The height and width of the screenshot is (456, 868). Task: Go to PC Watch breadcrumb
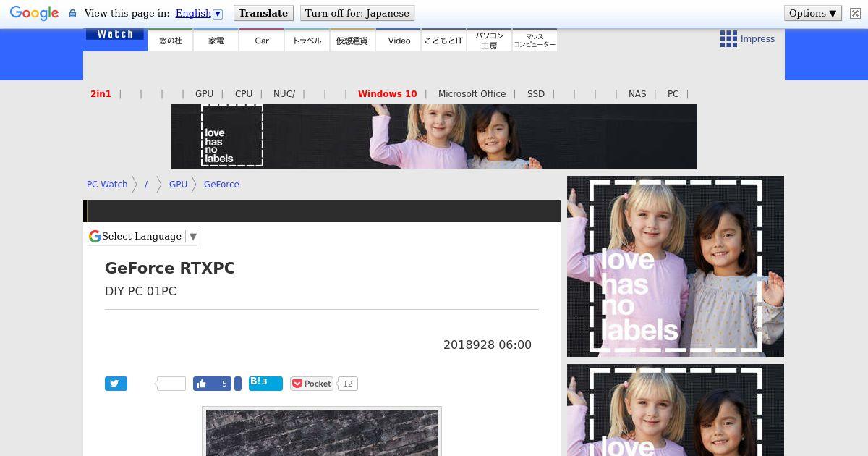point(107,185)
